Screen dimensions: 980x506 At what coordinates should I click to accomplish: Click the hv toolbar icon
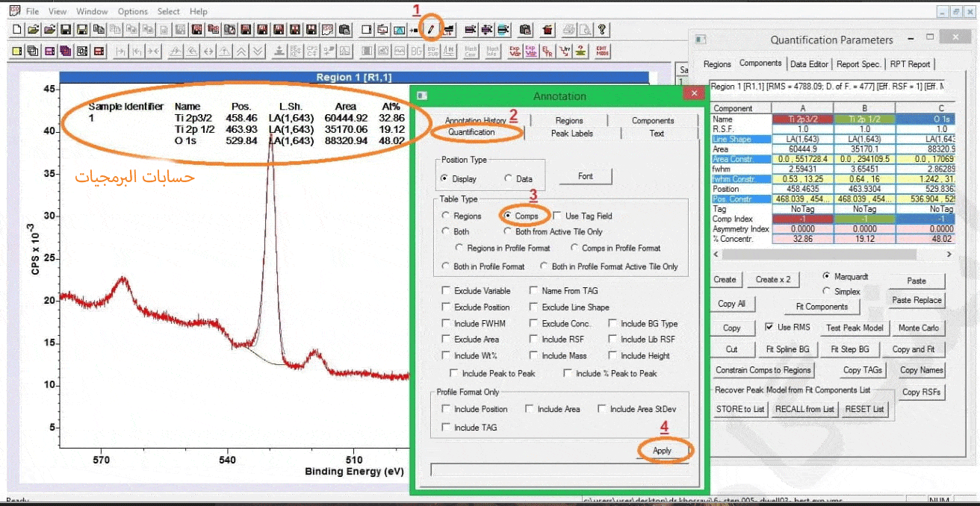pos(564,51)
